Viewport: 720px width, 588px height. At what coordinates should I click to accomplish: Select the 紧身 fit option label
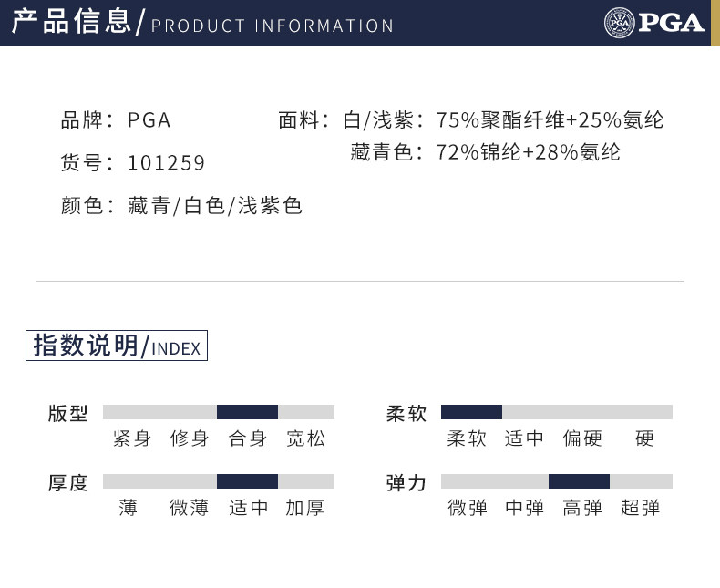tap(132, 438)
